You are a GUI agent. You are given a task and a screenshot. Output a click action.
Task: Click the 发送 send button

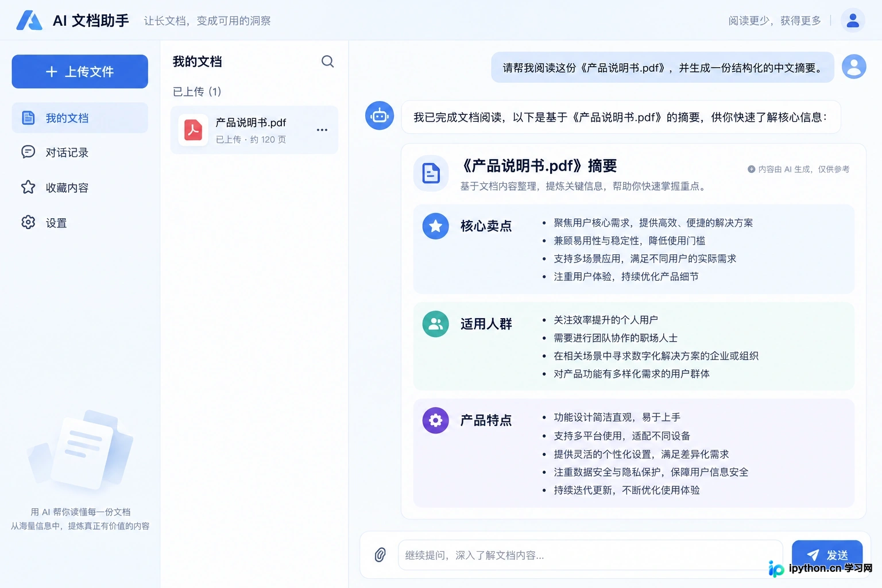pos(827,555)
